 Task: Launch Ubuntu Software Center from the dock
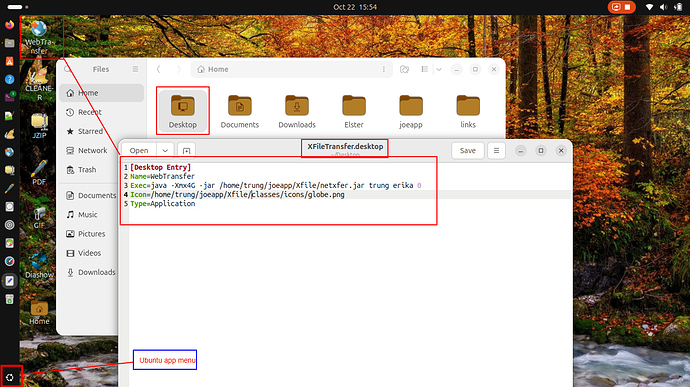(x=9, y=61)
